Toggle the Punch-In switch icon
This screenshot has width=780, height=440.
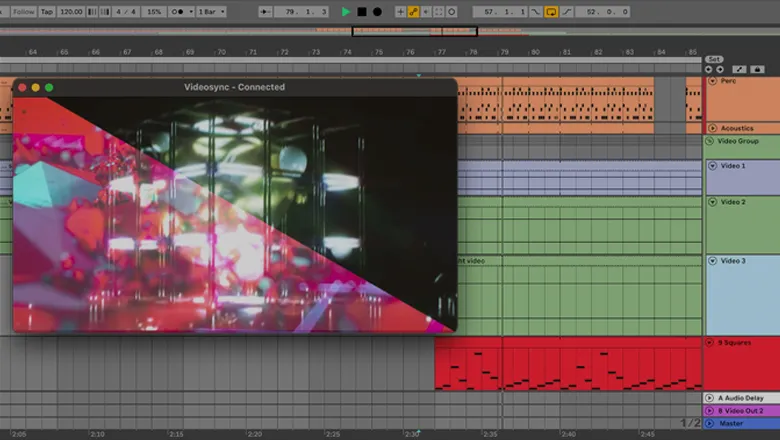click(535, 11)
